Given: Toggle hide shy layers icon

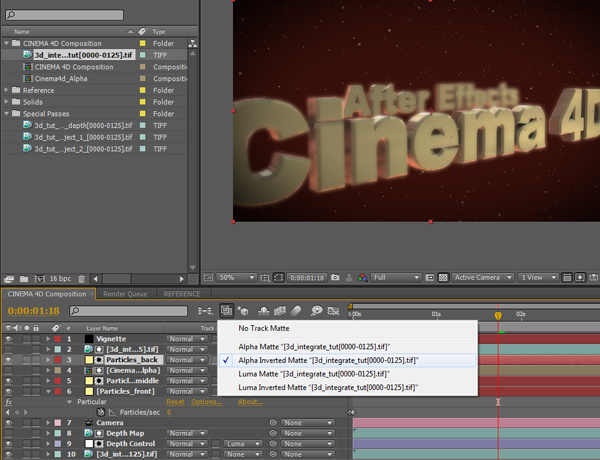Looking at the screenshot, I should (263, 311).
